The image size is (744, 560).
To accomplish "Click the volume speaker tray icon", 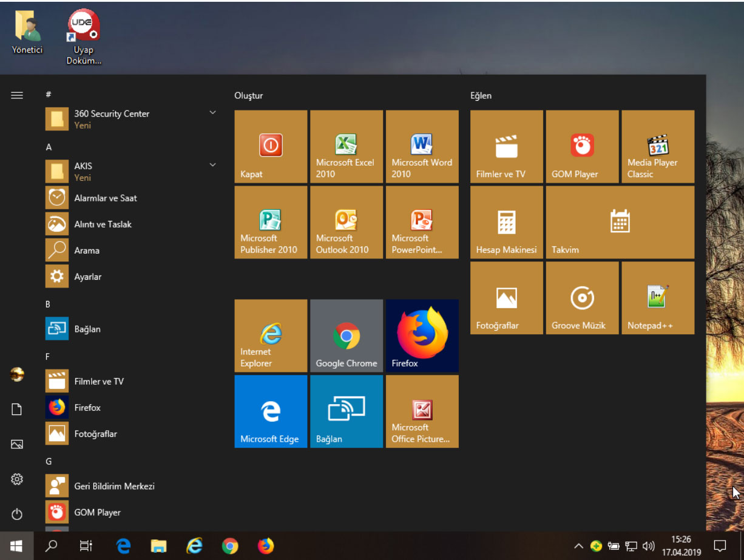I will click(649, 546).
